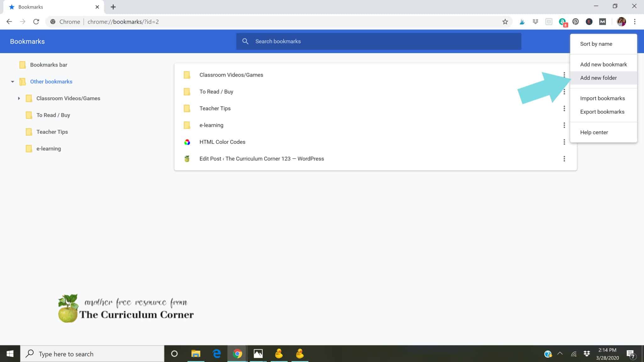This screenshot has width=644, height=362.
Task: Click the Chrome profile avatar picture
Action: click(621, 21)
